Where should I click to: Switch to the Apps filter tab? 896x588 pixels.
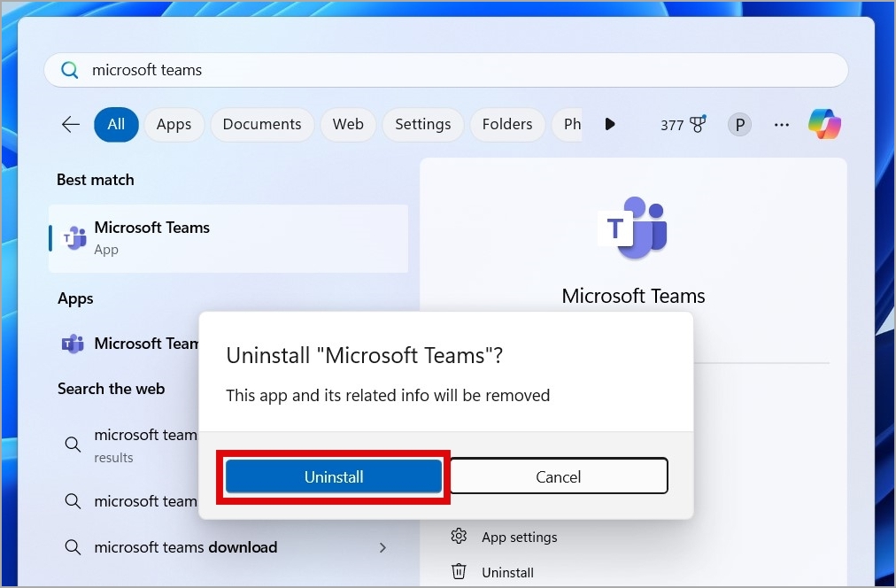point(174,124)
